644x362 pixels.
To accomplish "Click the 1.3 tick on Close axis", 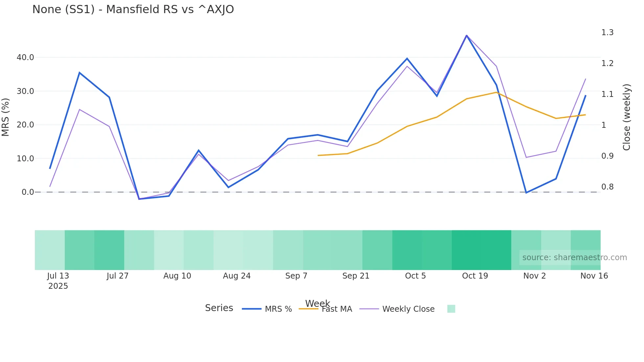I will pos(607,33).
